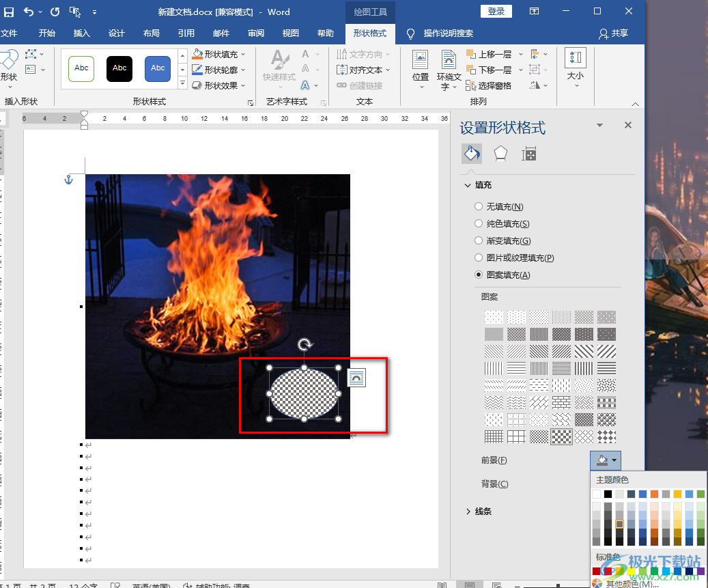This screenshot has width=708, height=588.
Task: Click the object anchor icon
Action: (69, 180)
